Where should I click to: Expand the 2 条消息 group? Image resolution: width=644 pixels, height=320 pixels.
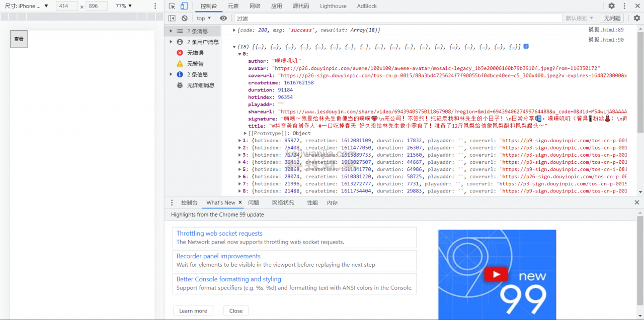pyautogui.click(x=171, y=31)
